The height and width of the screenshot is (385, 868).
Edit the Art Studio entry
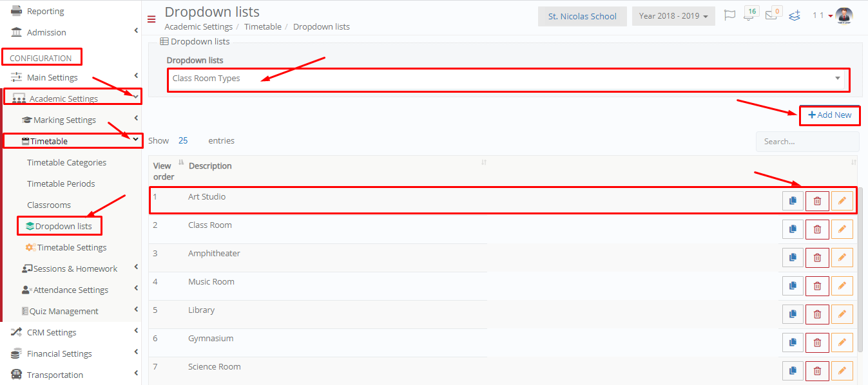tap(842, 201)
